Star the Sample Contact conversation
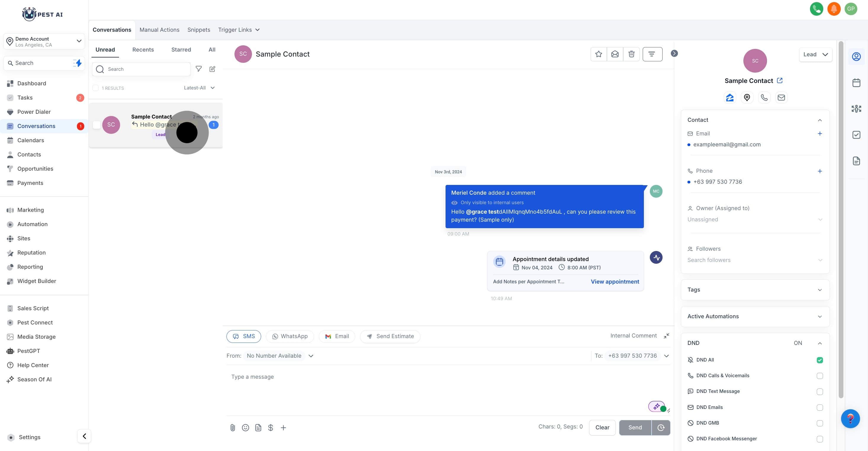The height and width of the screenshot is (451, 868). 598,54
